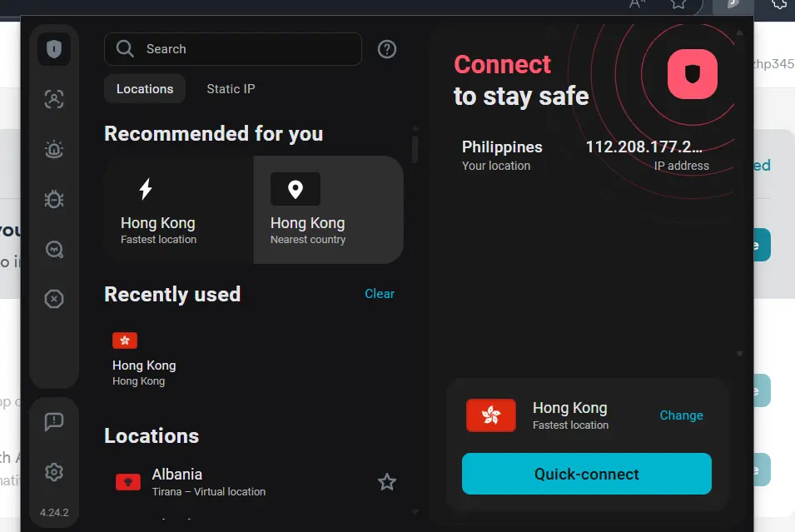Open the VPN shield tab in sidebar
The width and height of the screenshot is (795, 532).
click(x=54, y=49)
